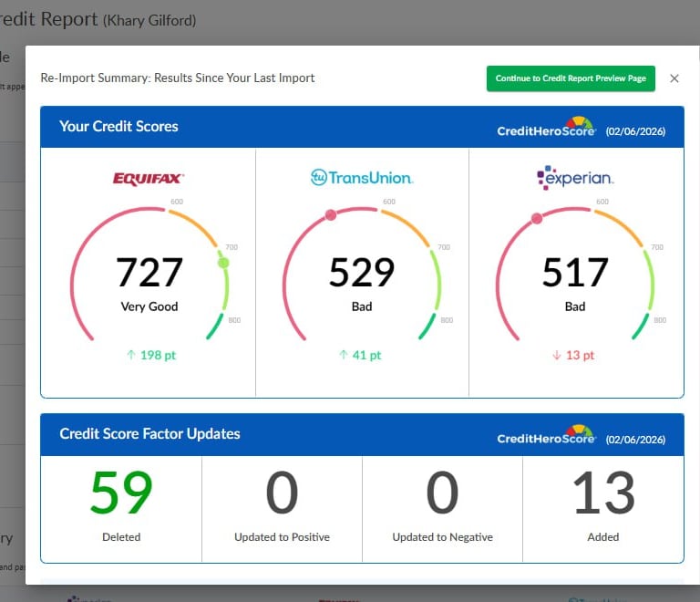Screen dimensions: 700x602
Task: Click the Experian score 517
Action: [575, 272]
